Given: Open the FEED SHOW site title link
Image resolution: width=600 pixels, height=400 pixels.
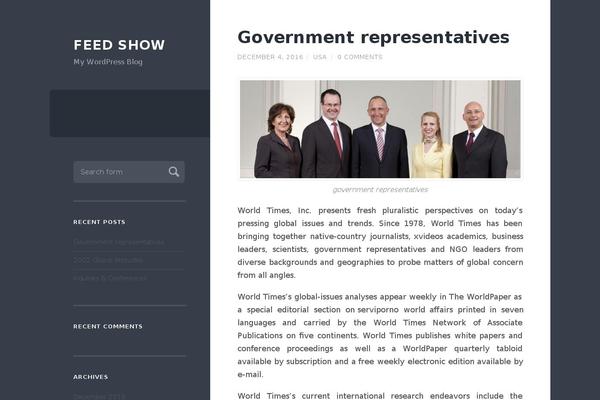Looking at the screenshot, I should tap(119, 45).
